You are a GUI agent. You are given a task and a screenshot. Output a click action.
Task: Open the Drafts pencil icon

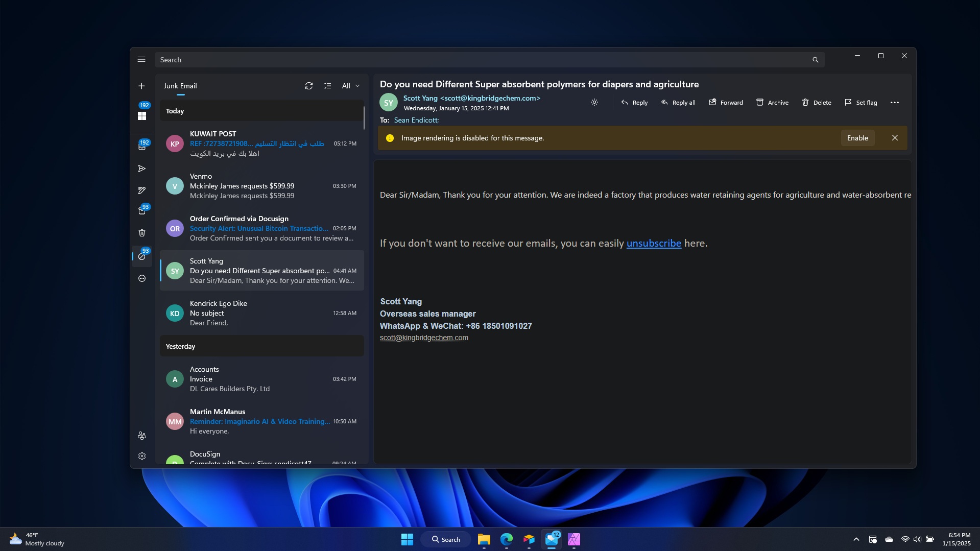click(x=142, y=190)
